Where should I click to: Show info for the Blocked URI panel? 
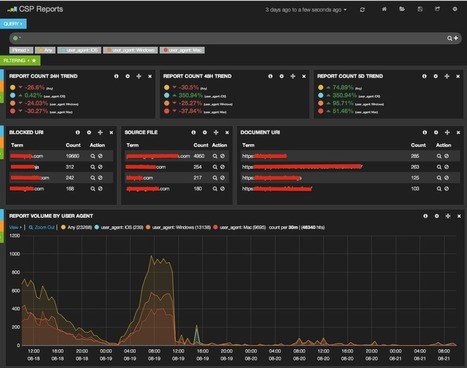click(x=77, y=133)
